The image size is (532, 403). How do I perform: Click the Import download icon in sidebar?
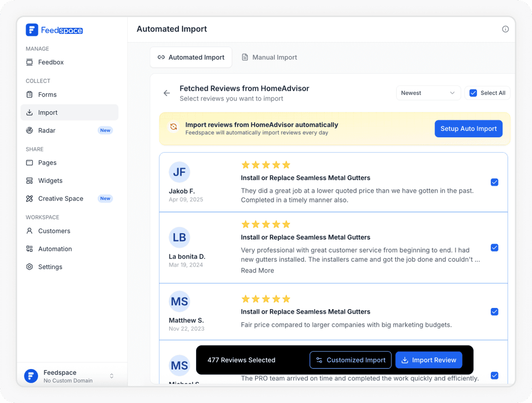[30, 113]
